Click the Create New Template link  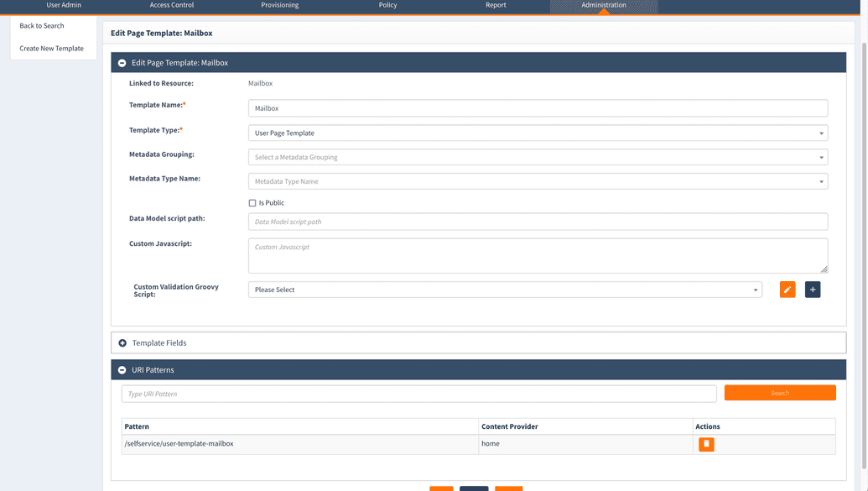[51, 49]
